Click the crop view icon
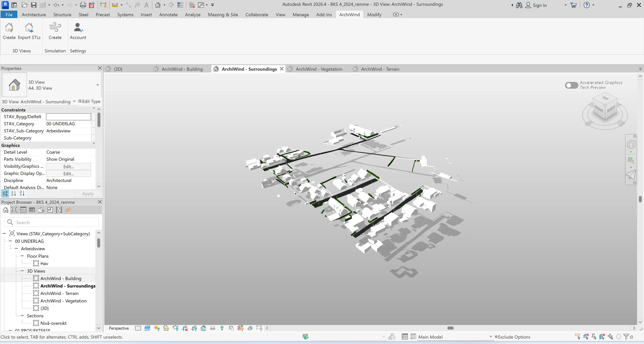Image resolution: width=644 pixels, height=344 pixels. point(185,328)
